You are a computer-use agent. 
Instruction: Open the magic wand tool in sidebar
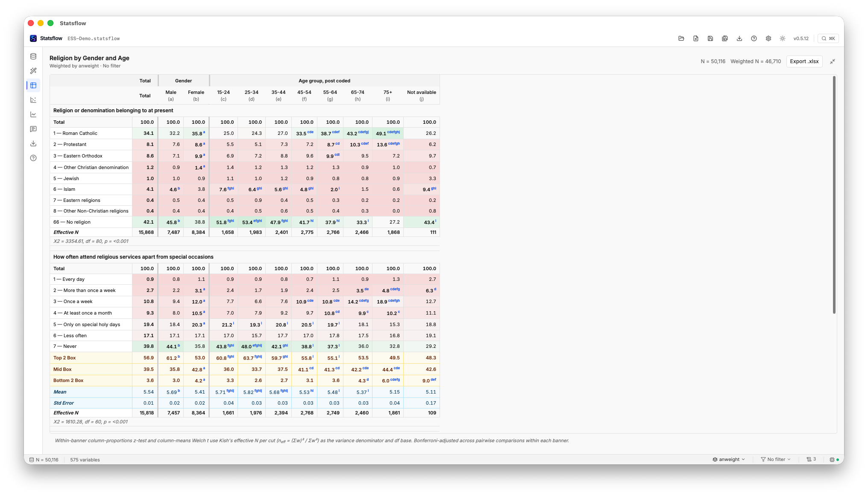(x=33, y=71)
